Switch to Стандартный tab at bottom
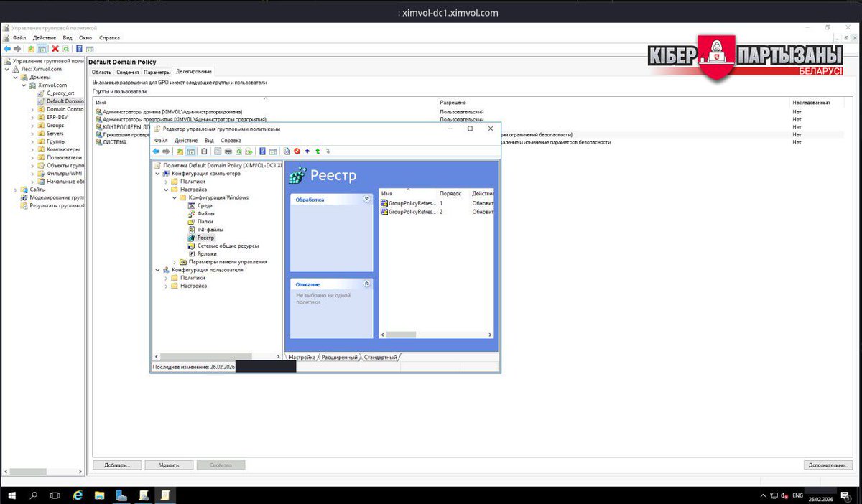The image size is (862, 504). tap(380, 357)
